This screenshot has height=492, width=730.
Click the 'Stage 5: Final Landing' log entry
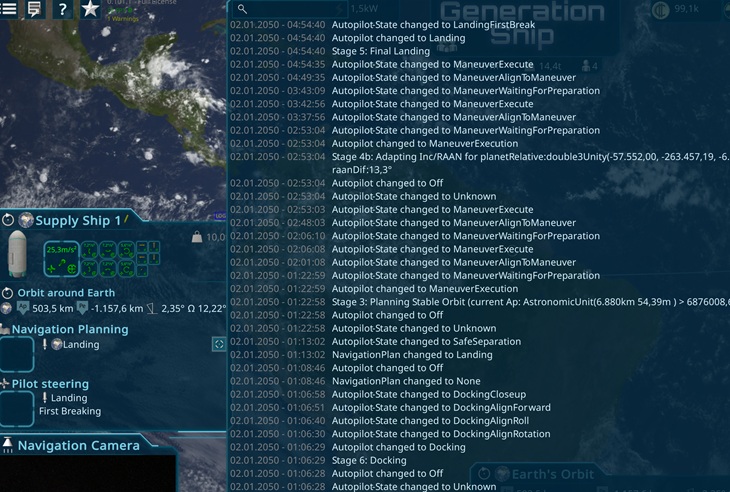point(381,51)
